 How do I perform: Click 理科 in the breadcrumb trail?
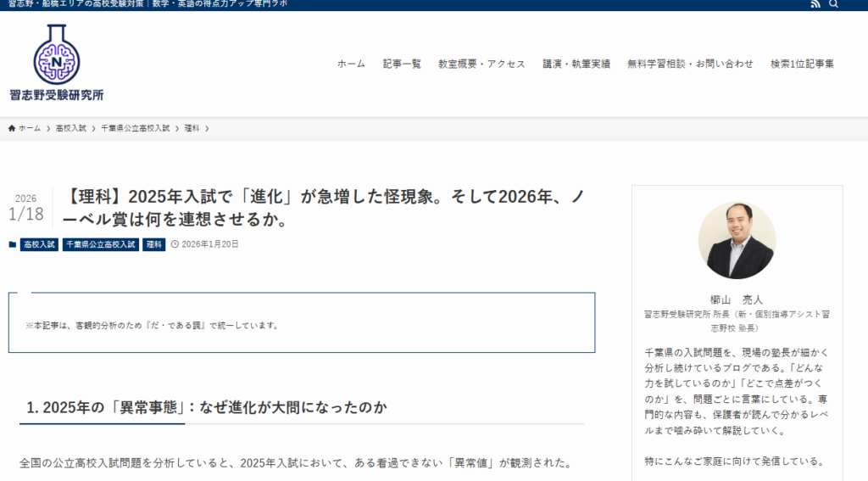tap(192, 128)
